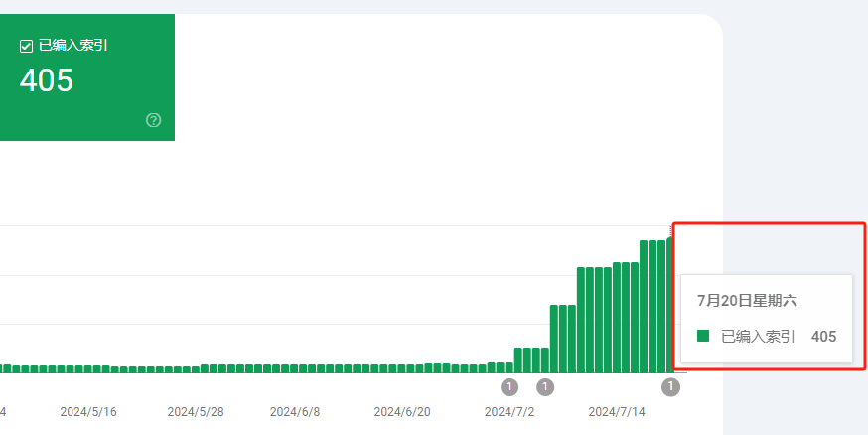The height and width of the screenshot is (435, 868).
Task: Open the middle annotation marker badge
Action: 545,387
